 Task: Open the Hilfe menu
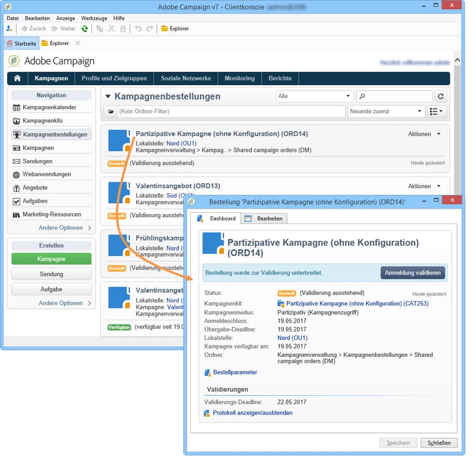tap(119, 18)
